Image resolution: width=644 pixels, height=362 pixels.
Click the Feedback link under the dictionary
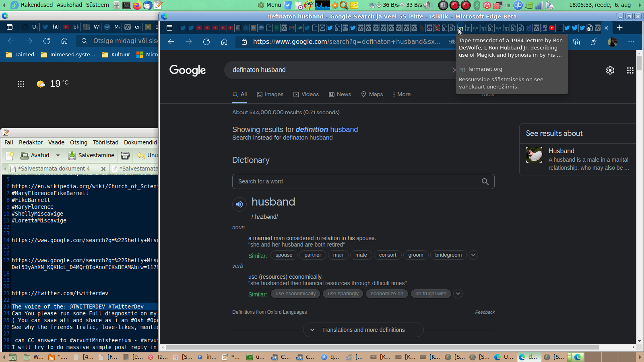pos(485,312)
